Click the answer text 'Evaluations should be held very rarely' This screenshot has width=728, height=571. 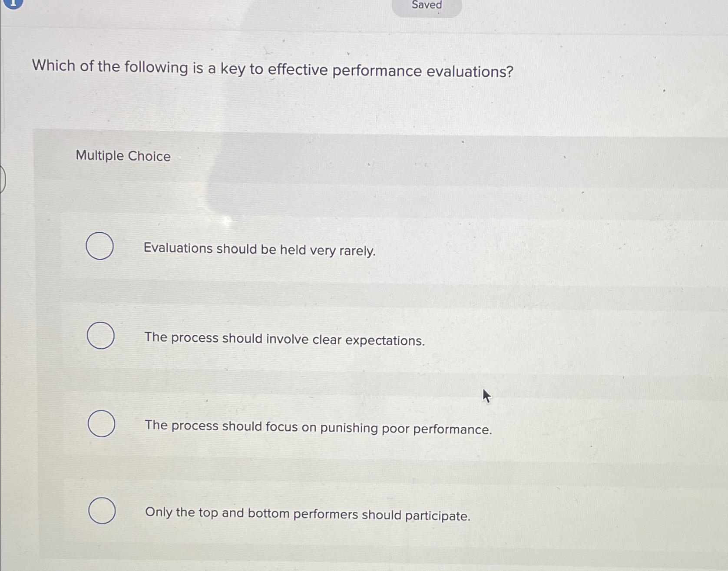[x=259, y=249]
